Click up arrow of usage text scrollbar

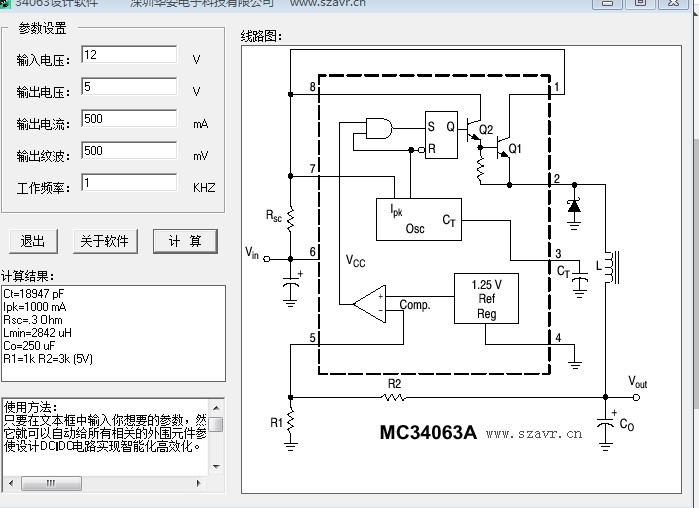coord(216,408)
